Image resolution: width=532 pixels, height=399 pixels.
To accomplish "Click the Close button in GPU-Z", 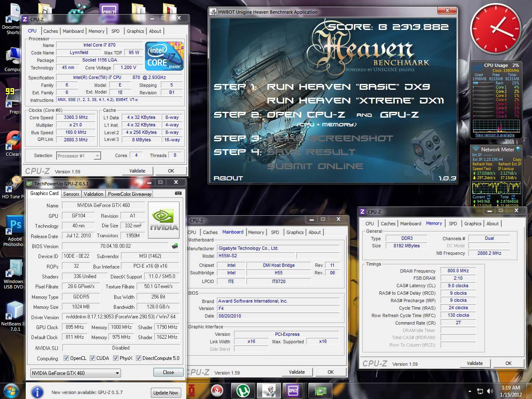I will pos(168,372).
